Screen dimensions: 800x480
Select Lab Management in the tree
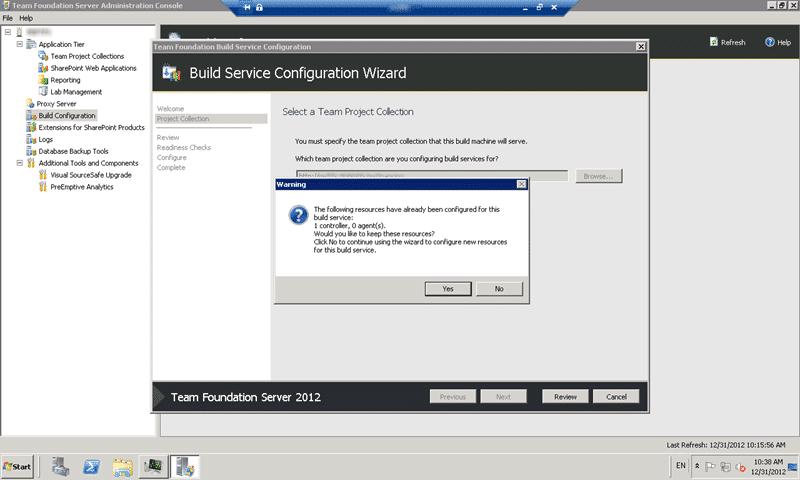tap(76, 92)
